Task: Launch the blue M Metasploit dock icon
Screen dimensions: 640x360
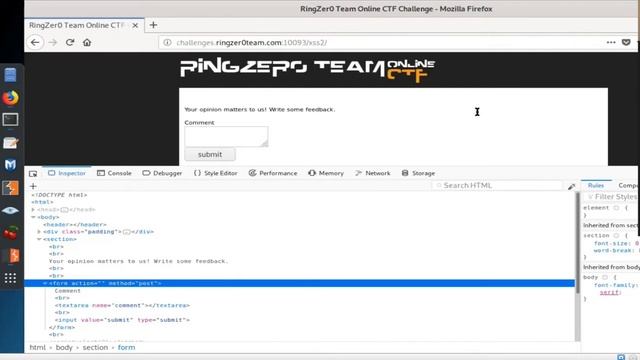Action: 10,165
